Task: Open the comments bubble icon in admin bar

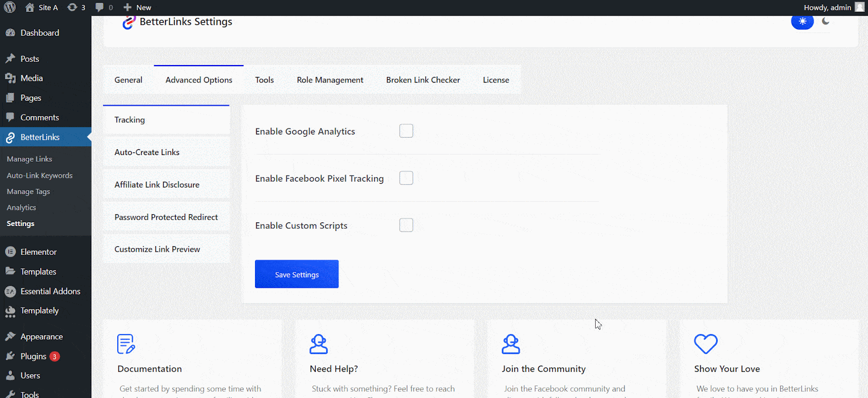Action: coord(99,8)
